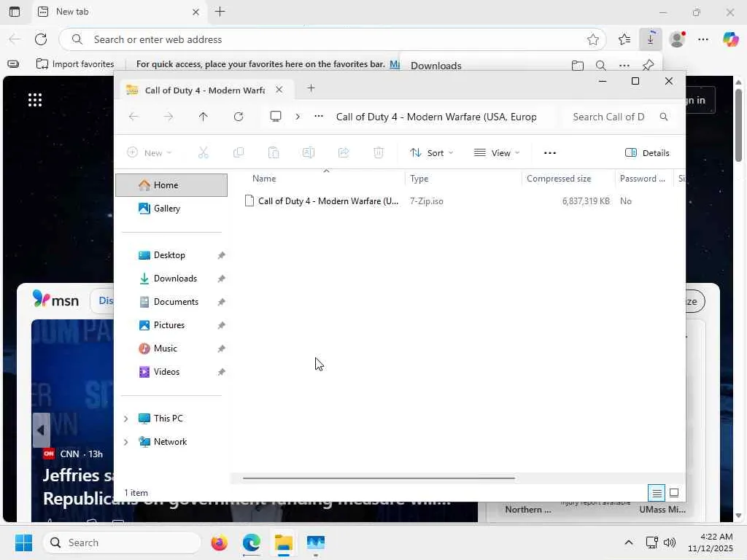Open the New dropdown in Explorer

tap(149, 153)
